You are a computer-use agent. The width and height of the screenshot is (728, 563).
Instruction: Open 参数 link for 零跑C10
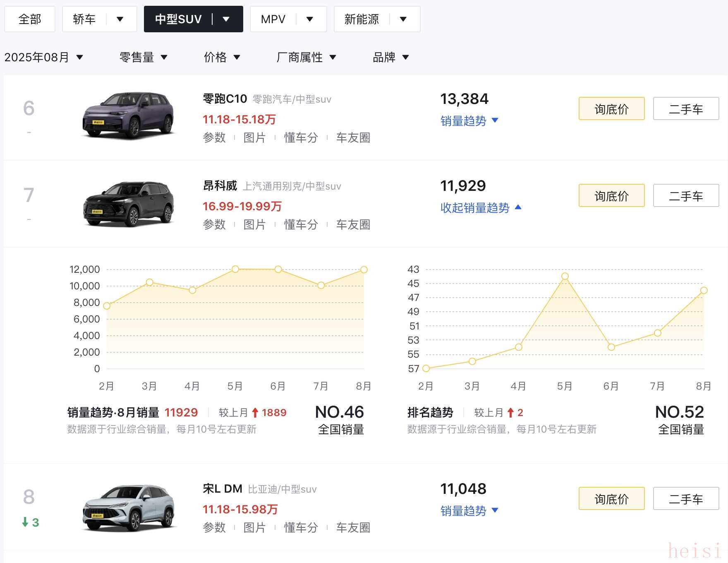tap(214, 137)
